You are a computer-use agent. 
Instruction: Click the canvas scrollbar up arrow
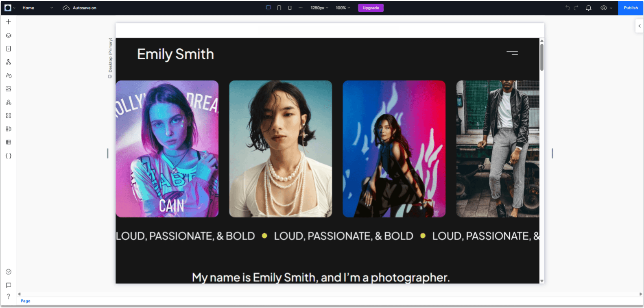point(542,41)
